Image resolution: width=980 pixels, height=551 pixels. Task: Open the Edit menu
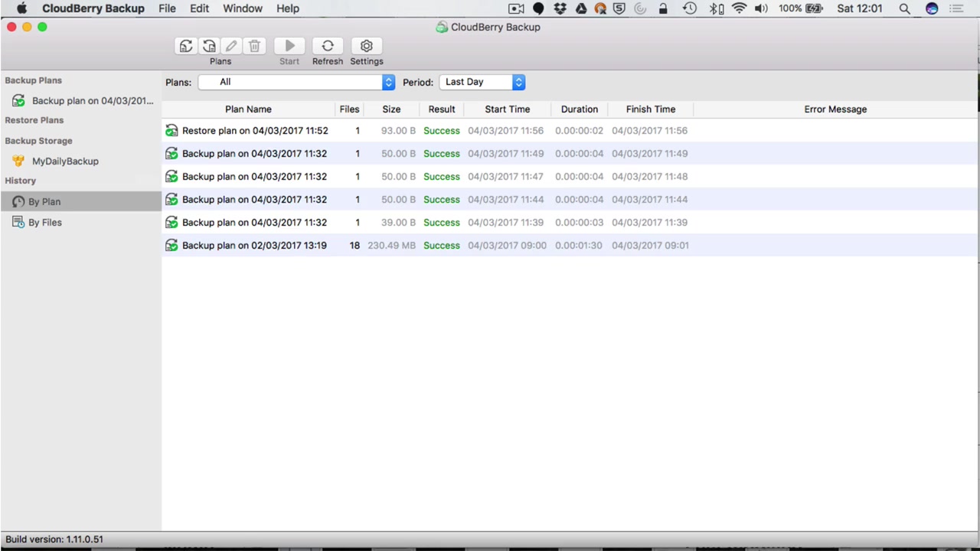[x=200, y=8]
